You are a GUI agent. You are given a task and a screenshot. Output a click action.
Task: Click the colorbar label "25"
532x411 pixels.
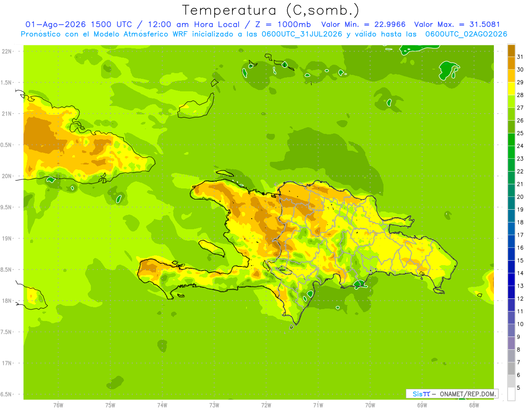click(x=521, y=133)
